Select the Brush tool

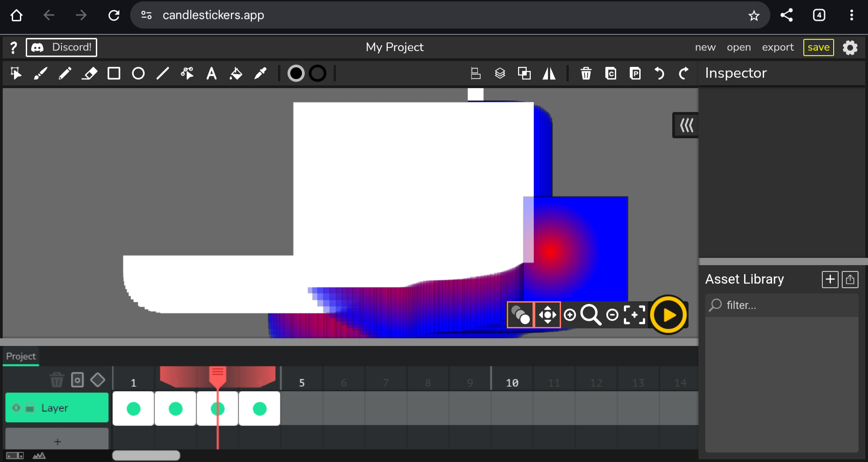41,73
